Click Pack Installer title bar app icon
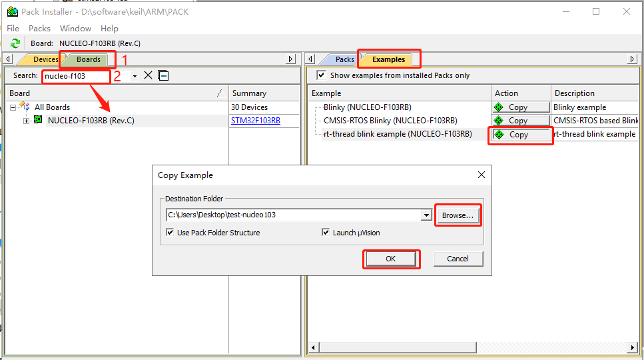 click(x=13, y=11)
